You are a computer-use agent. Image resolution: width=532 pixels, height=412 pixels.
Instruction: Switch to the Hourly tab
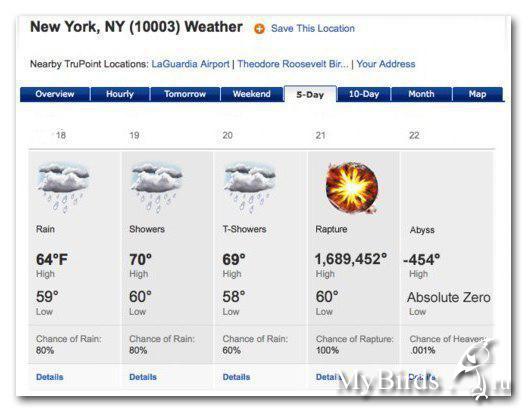click(x=120, y=94)
